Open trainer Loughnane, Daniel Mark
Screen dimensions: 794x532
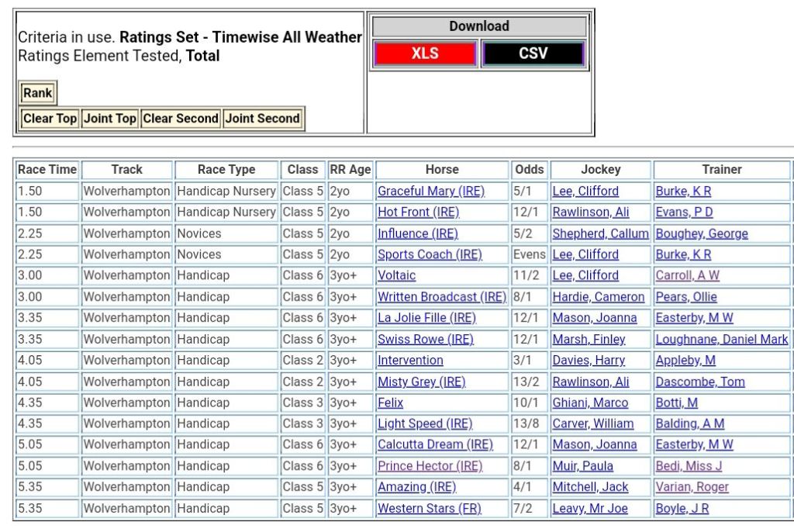[x=721, y=339]
